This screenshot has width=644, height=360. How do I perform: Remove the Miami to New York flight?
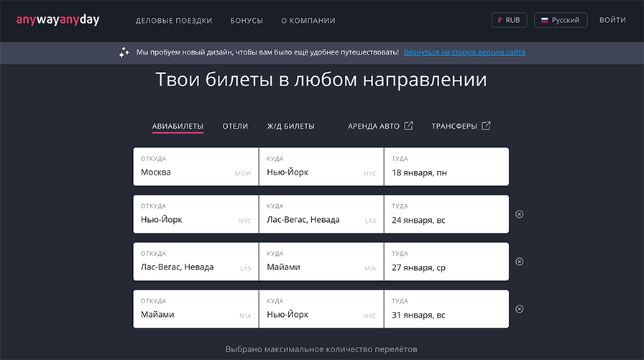click(x=520, y=309)
